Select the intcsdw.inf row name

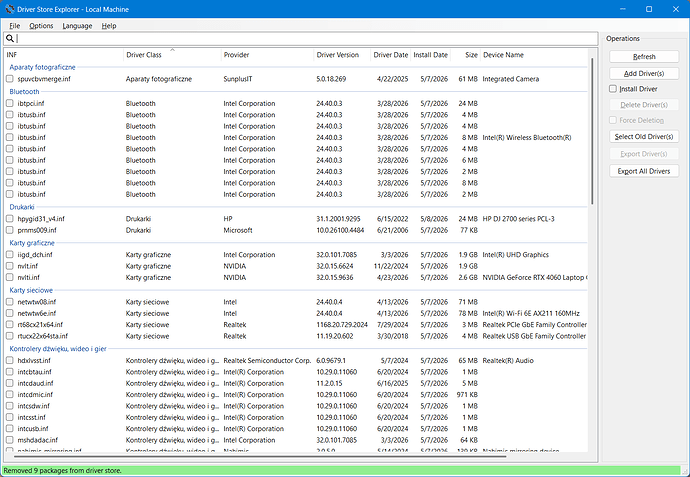[33, 406]
